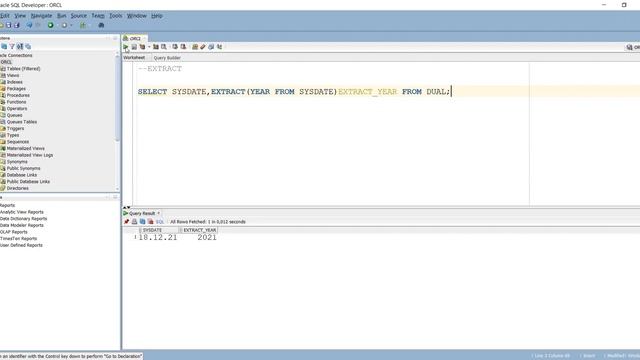
Task: Click the gray Forward navigation button
Action: 64,25
